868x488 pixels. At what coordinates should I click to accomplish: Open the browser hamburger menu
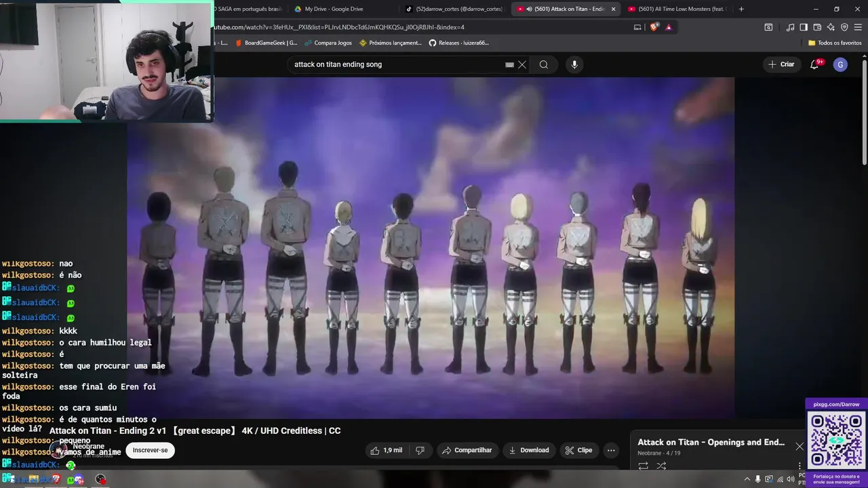[x=858, y=27]
